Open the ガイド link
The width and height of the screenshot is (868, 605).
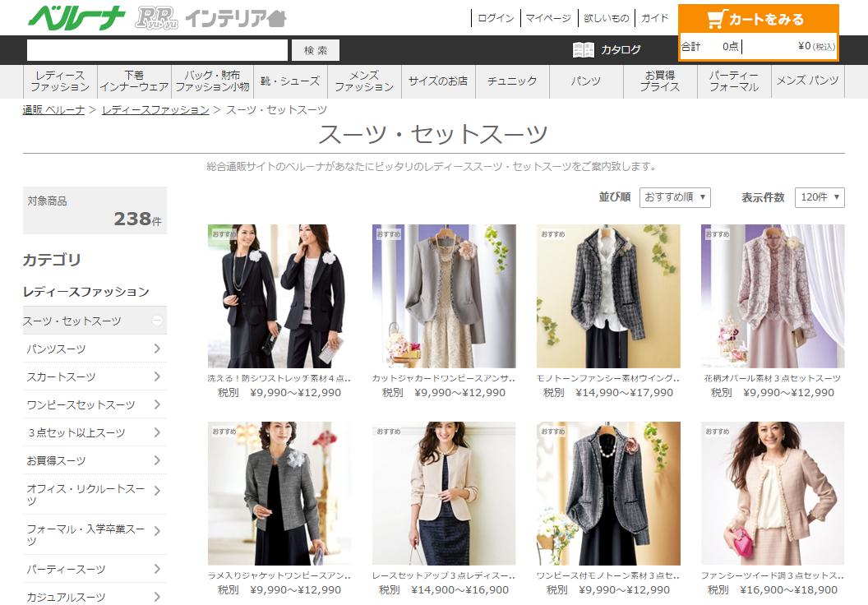coord(654,18)
